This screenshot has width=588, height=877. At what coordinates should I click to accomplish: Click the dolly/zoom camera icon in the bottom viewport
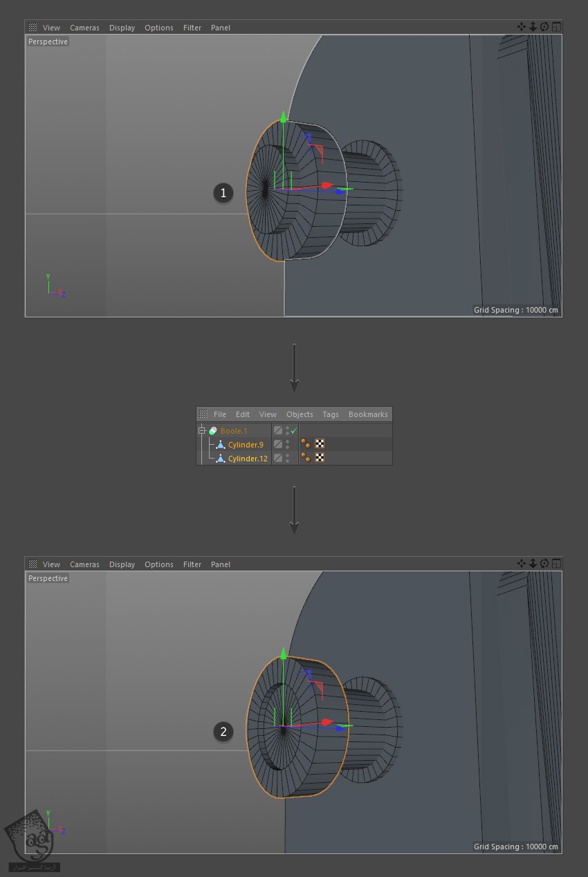[533, 564]
